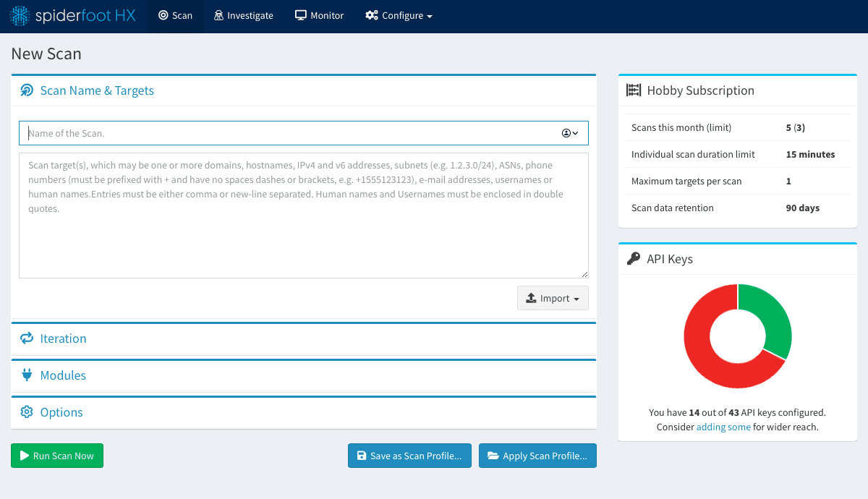This screenshot has width=868, height=499.
Task: Click the play icon on Run Scan Now
Action: [x=25, y=456]
